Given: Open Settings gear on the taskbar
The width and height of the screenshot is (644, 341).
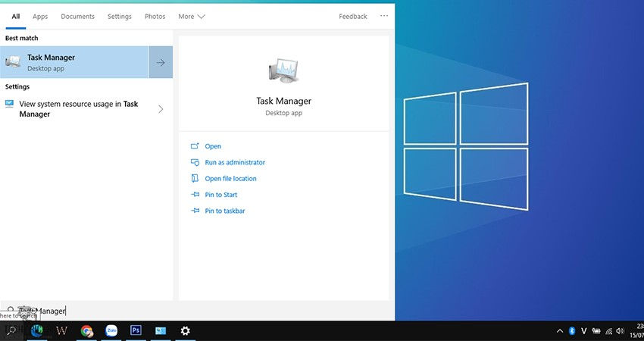Looking at the screenshot, I should coord(185,330).
